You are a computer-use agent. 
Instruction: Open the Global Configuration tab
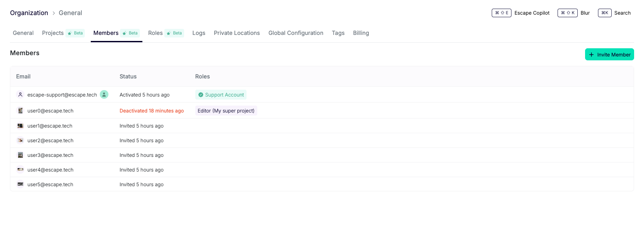(x=296, y=33)
